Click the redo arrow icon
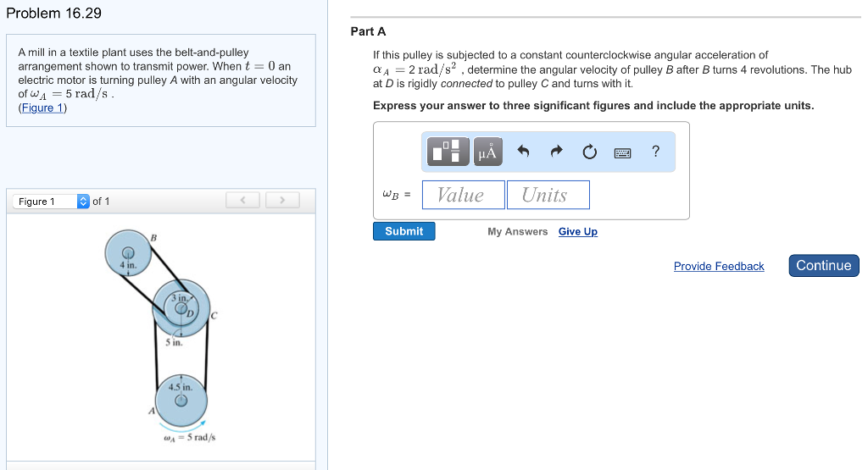The width and height of the screenshot is (868, 470). tap(556, 152)
